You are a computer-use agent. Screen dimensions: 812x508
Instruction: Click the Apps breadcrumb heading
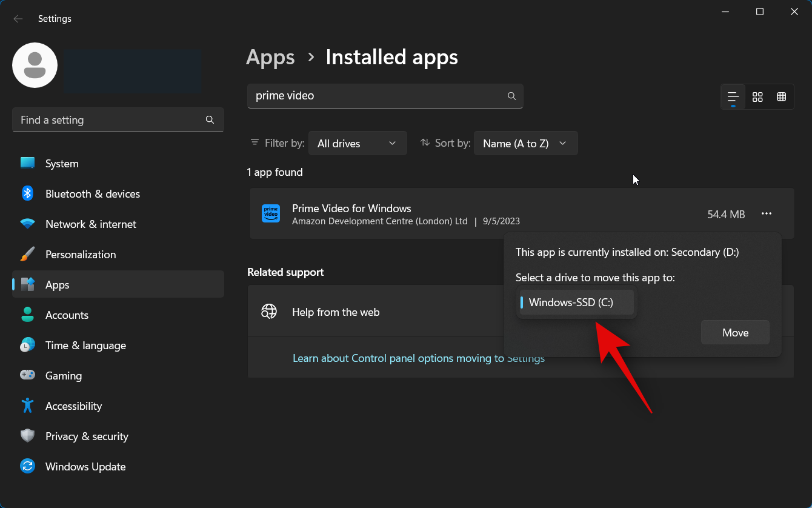[270, 57]
